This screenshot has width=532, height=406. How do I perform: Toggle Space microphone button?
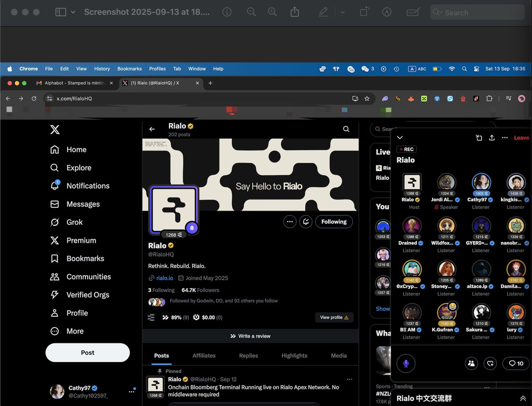click(406, 364)
